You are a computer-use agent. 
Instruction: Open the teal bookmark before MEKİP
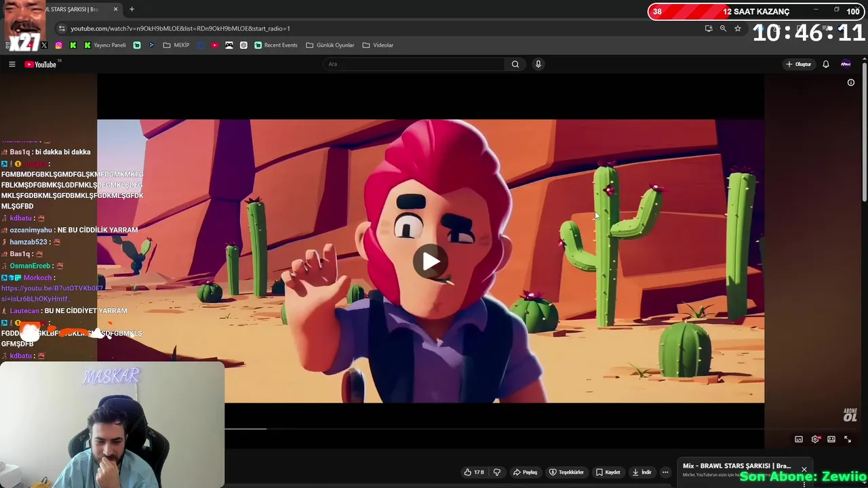137,45
